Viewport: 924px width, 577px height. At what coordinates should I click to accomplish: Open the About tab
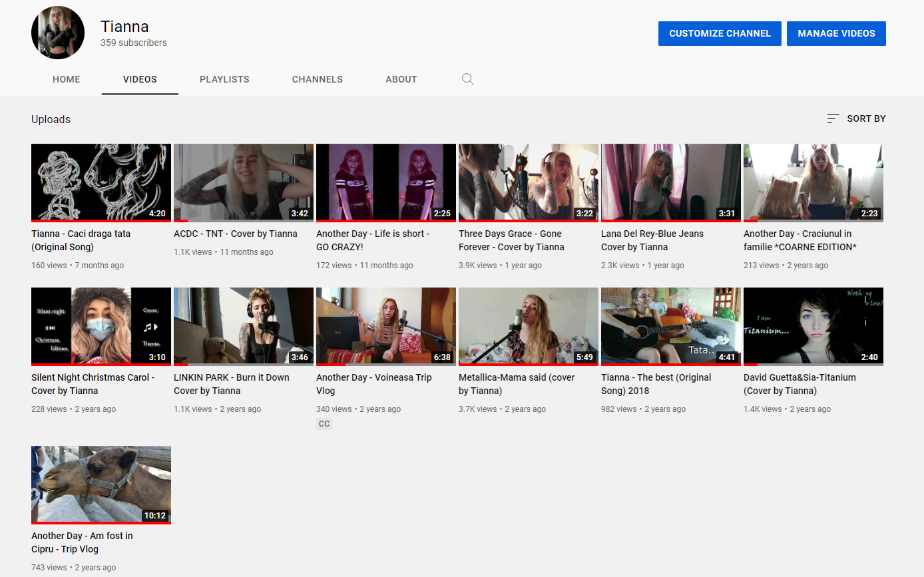pyautogui.click(x=401, y=79)
